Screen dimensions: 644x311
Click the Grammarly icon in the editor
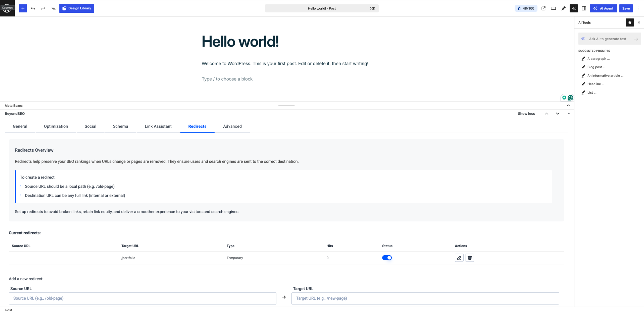[570, 98]
